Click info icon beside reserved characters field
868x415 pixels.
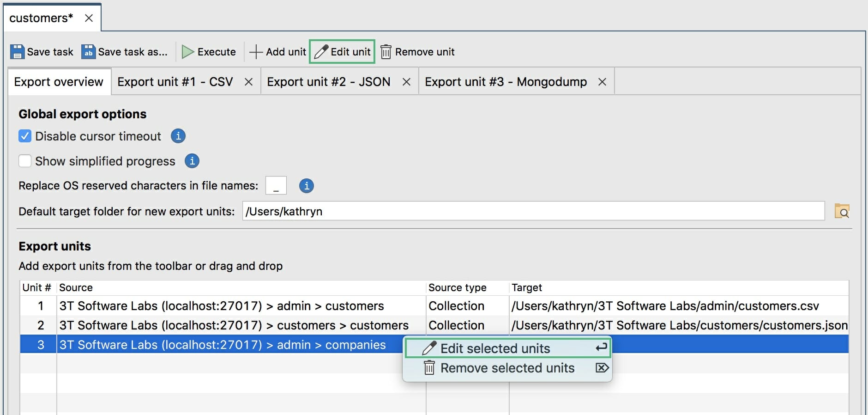[307, 186]
